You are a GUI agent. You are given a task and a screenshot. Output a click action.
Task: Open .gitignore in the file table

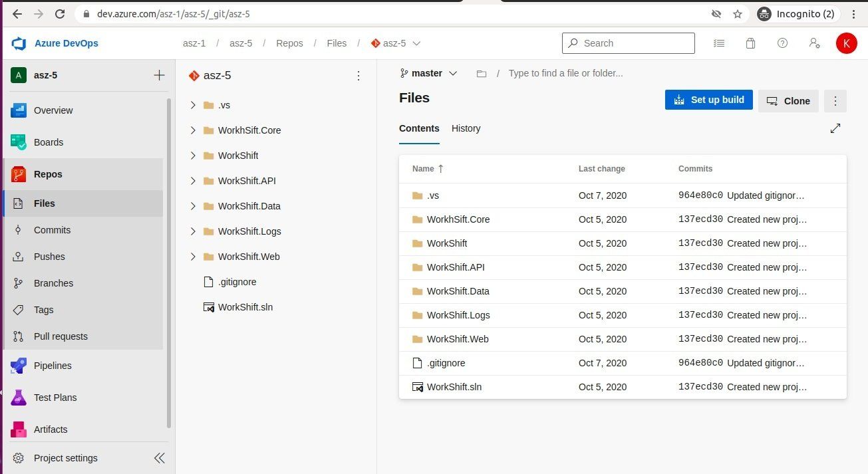pos(446,363)
